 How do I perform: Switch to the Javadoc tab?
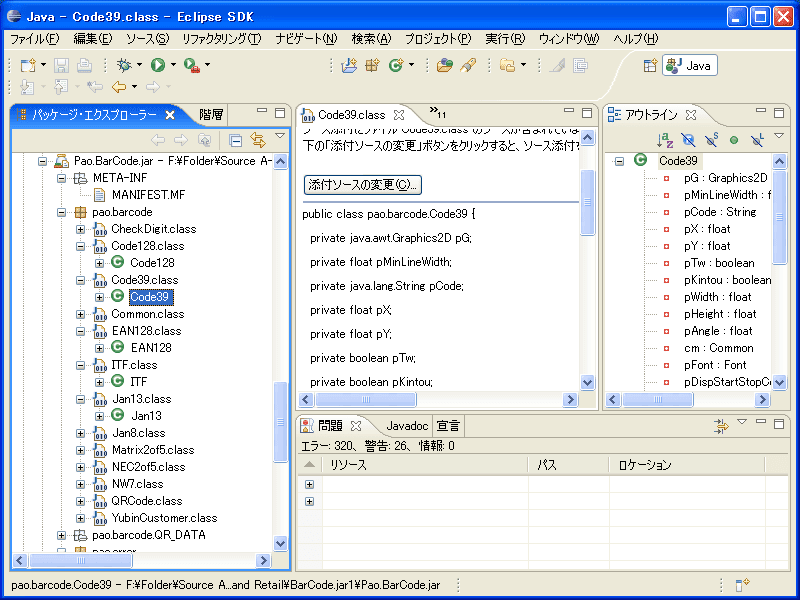407,426
